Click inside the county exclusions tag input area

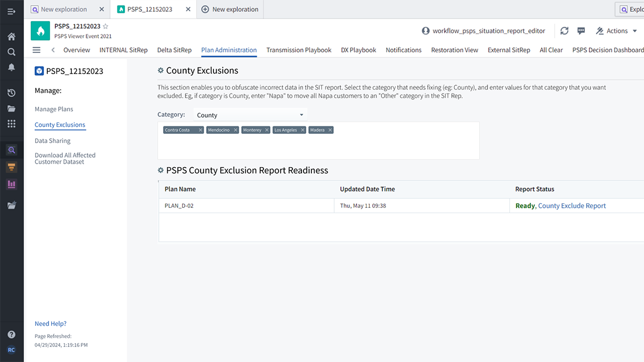point(318,148)
